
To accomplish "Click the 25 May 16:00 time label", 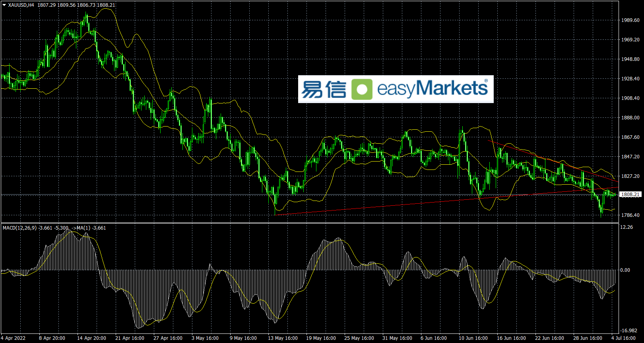I will [359, 338].
